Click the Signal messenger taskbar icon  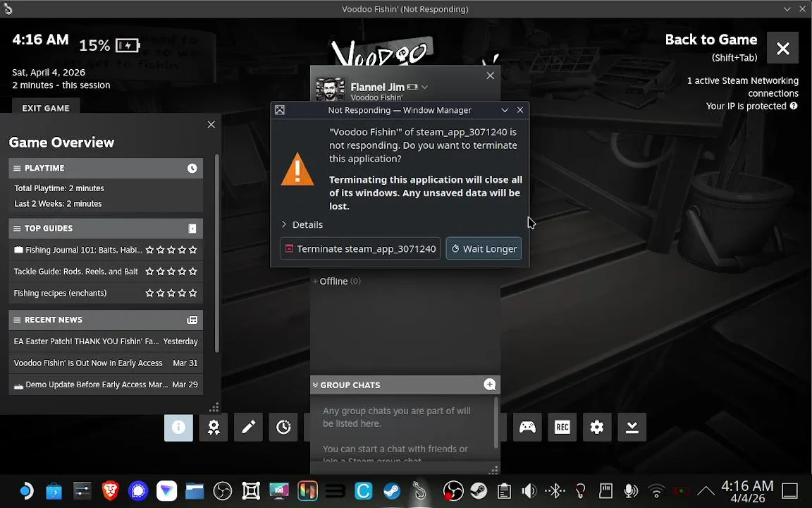(138, 490)
